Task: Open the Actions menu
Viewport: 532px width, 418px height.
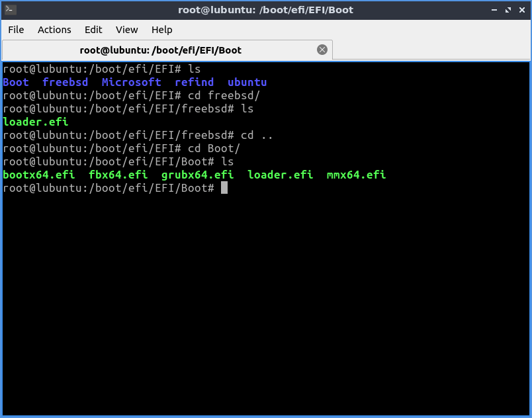Action: 54,30
